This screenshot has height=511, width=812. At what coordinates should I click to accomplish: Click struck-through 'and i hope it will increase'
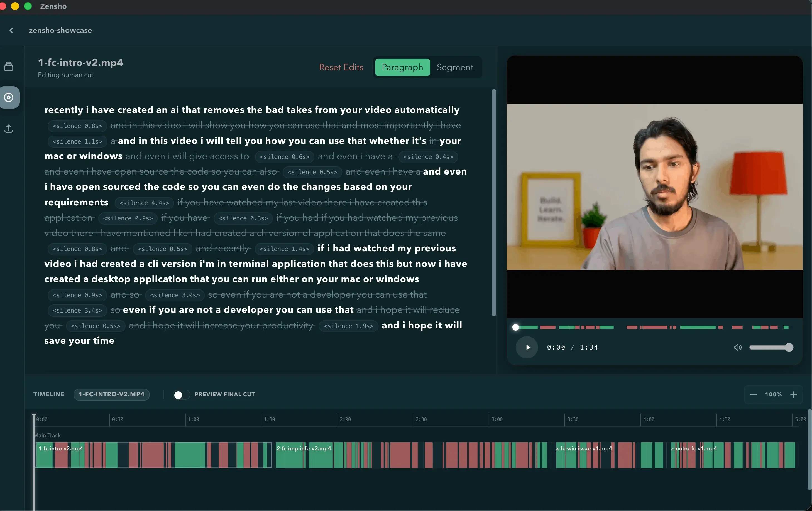[183, 326]
